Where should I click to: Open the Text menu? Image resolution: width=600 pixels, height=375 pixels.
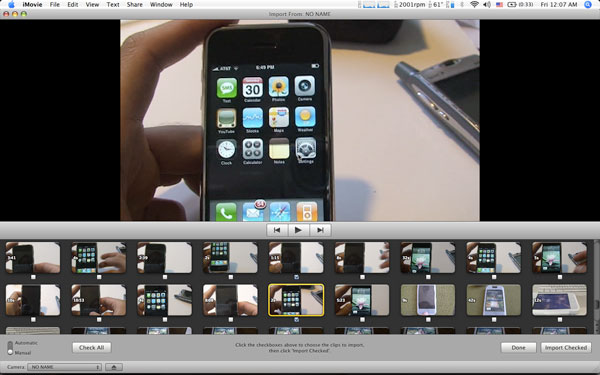[x=113, y=5]
